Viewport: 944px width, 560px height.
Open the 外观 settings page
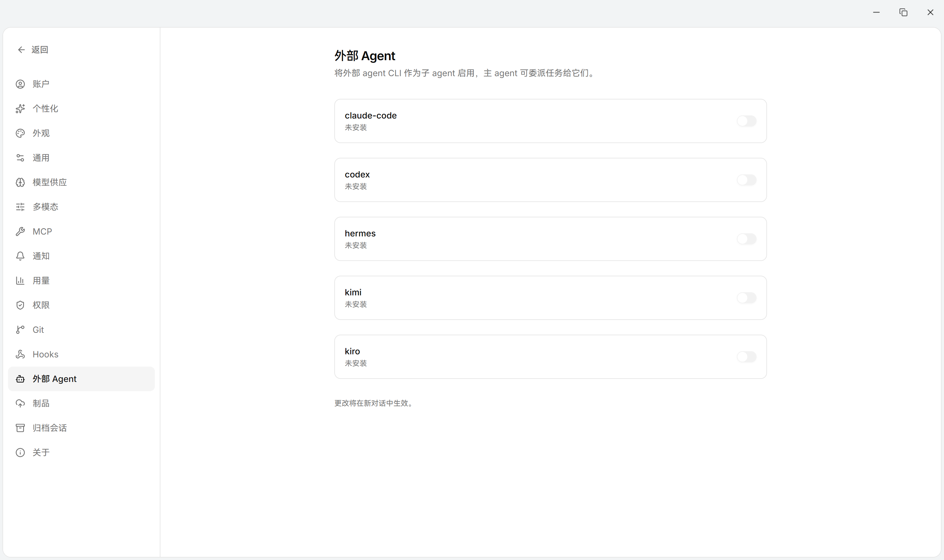point(81,133)
